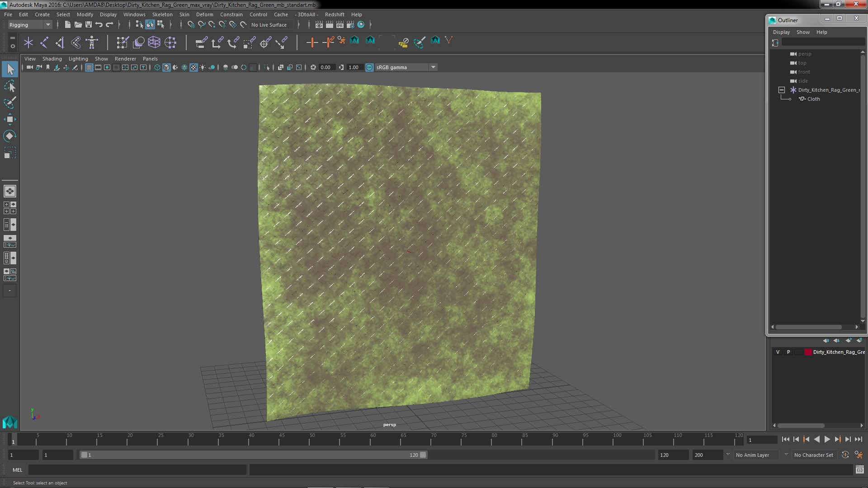Open the Rigging menu set dropdown
The image size is (868, 488).
(x=30, y=25)
